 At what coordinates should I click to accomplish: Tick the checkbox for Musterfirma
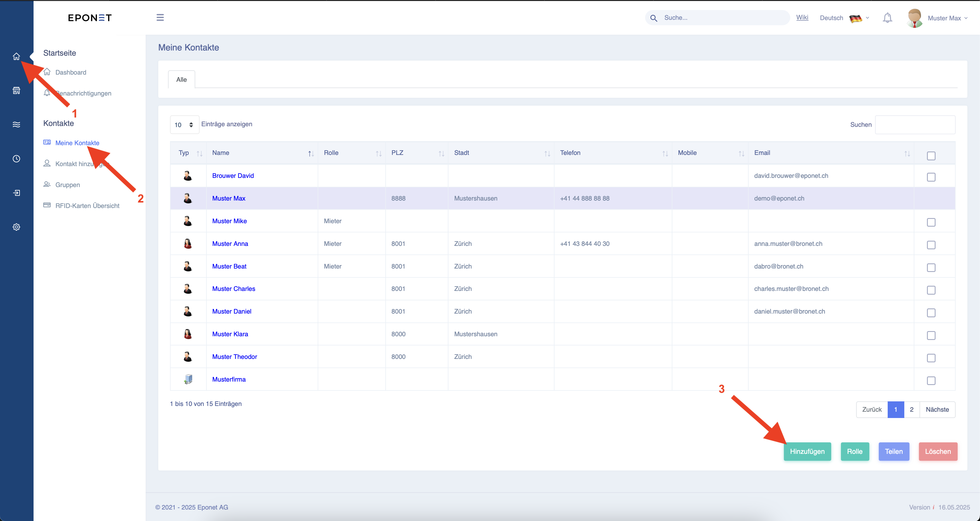coord(931,381)
